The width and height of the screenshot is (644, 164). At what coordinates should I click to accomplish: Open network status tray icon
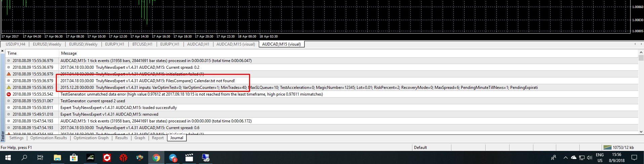(581, 158)
